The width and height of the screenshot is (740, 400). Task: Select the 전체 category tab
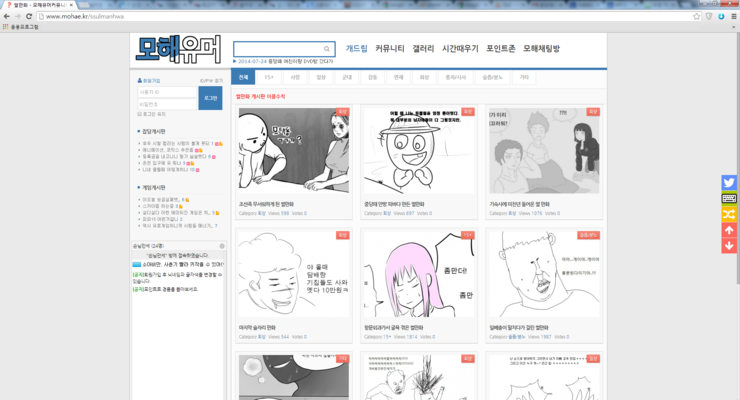click(243, 77)
